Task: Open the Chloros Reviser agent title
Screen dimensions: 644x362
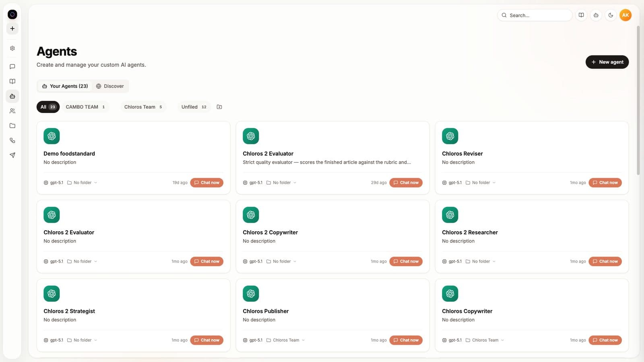Action: pos(462,154)
